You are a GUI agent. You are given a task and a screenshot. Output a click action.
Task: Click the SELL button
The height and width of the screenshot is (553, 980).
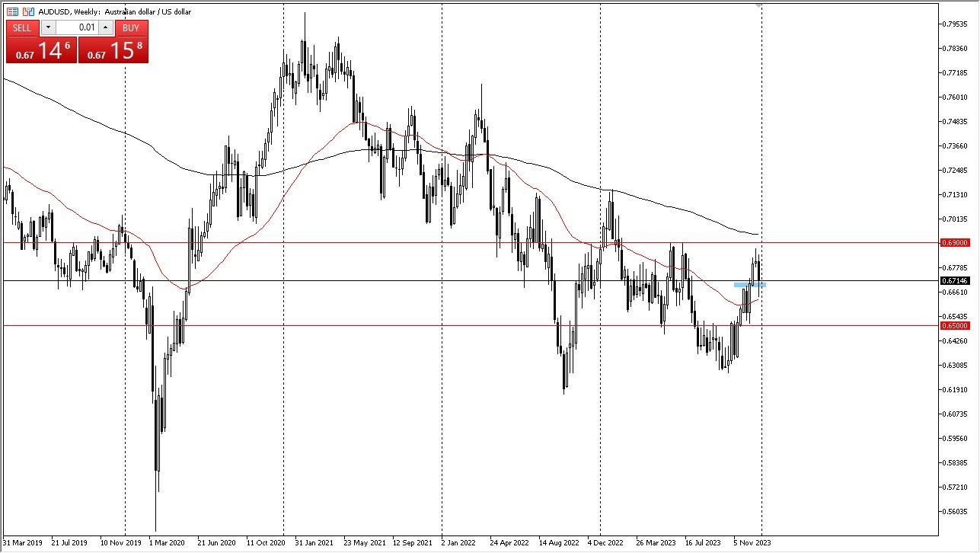click(x=22, y=28)
